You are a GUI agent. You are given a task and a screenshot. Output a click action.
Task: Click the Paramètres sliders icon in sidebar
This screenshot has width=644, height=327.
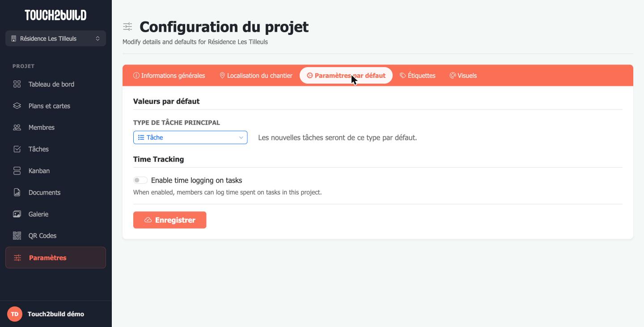(x=17, y=258)
